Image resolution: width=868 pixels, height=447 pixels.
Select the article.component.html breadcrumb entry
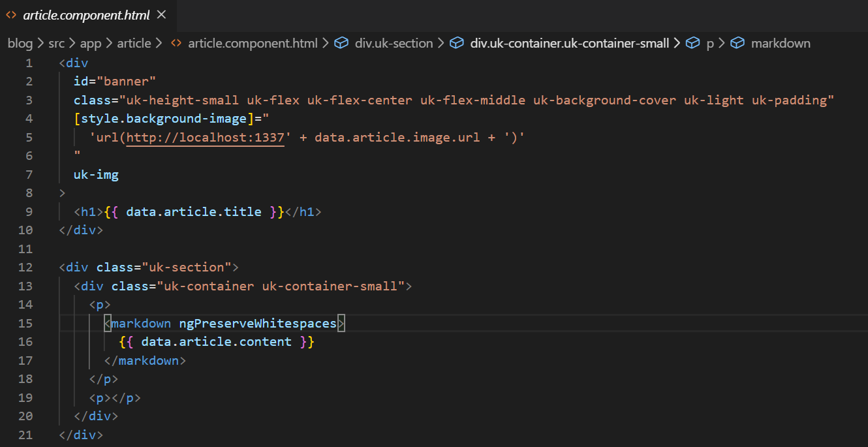click(x=253, y=43)
